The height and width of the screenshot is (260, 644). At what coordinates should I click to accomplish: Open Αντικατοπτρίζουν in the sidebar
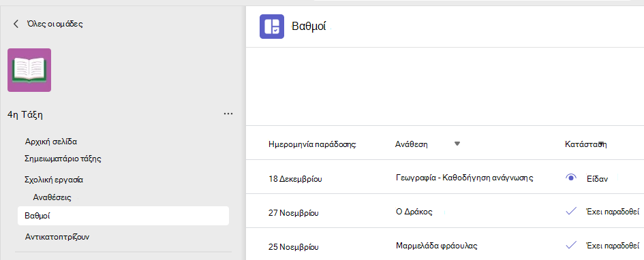tap(57, 237)
